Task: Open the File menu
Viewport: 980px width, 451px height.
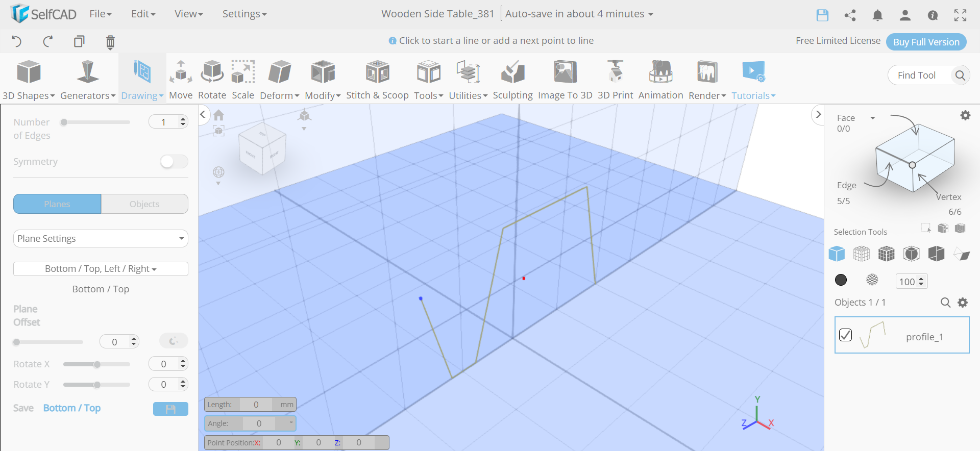Action: pos(101,14)
